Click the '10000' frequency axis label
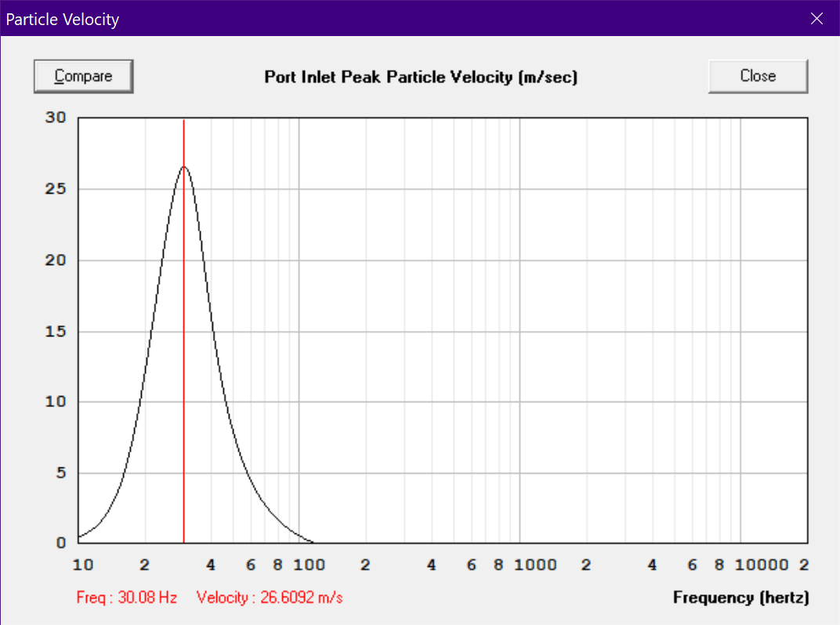The height and width of the screenshot is (625, 840). [762, 565]
